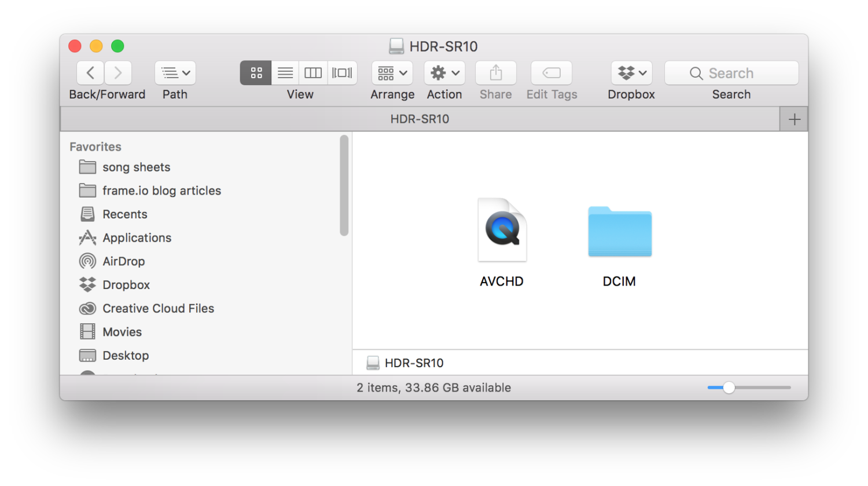Switch to icon view
Screen dimensions: 868x486
[x=256, y=73]
